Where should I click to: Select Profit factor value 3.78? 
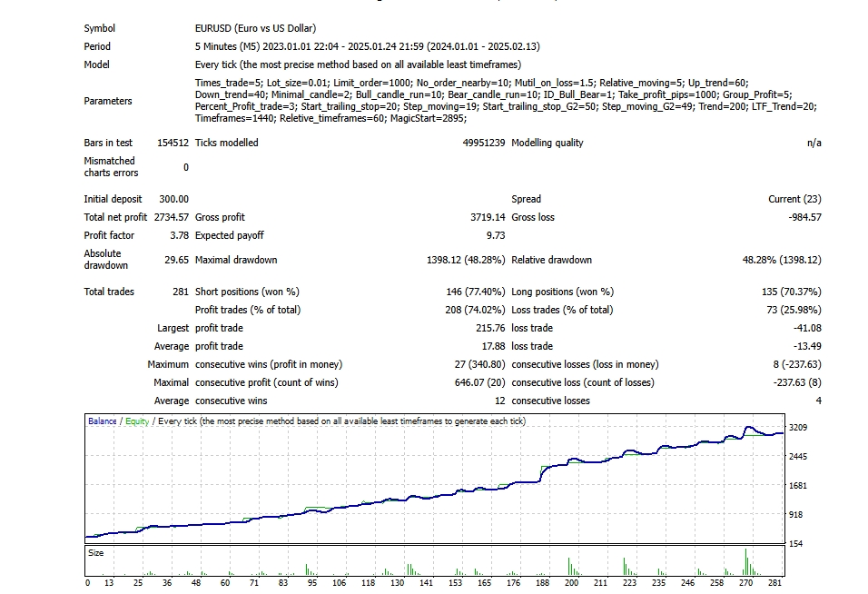point(180,236)
